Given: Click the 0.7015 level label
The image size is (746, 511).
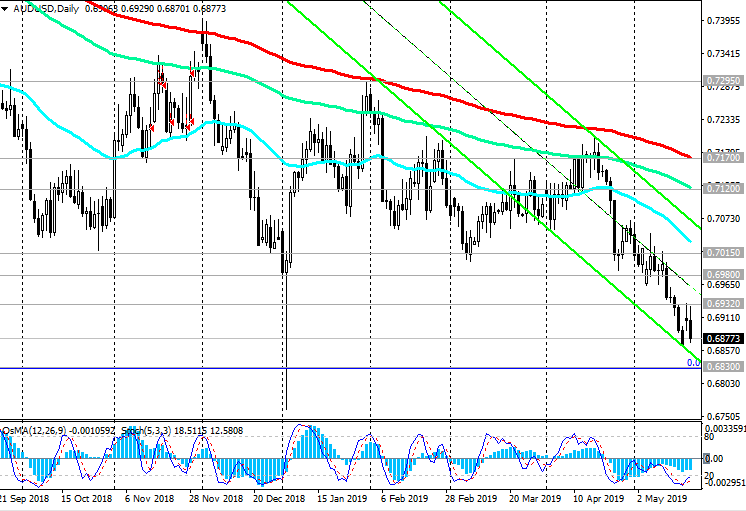Looking at the screenshot, I should [x=721, y=253].
